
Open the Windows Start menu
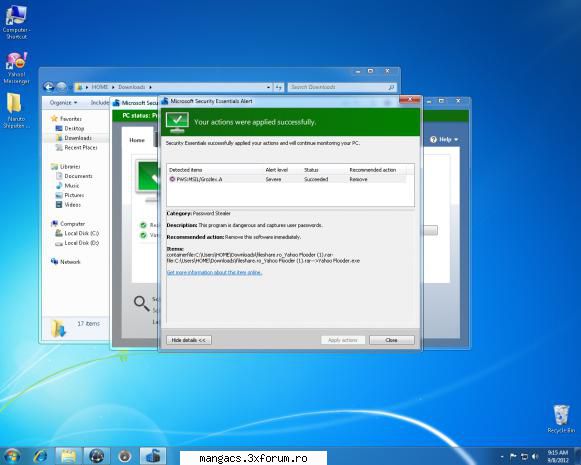12,456
